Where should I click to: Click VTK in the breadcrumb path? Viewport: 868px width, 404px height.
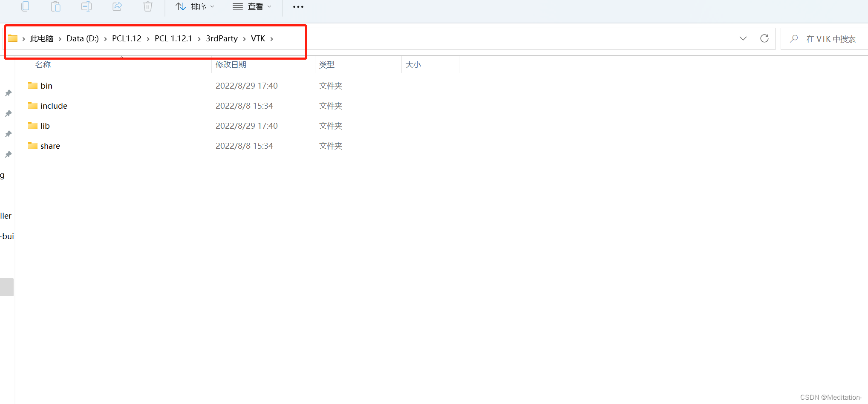pyautogui.click(x=258, y=39)
